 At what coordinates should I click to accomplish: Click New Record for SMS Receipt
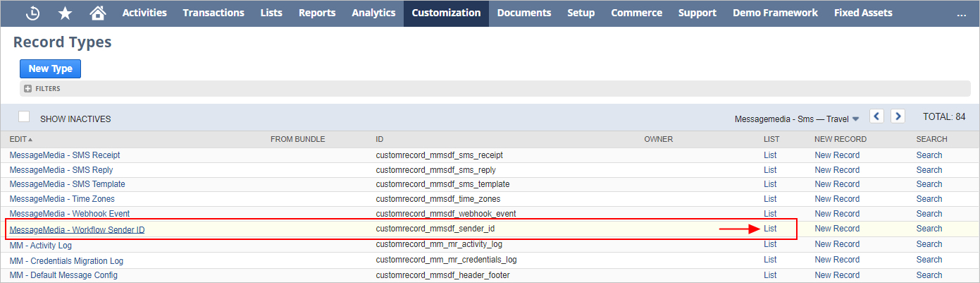pyautogui.click(x=837, y=155)
